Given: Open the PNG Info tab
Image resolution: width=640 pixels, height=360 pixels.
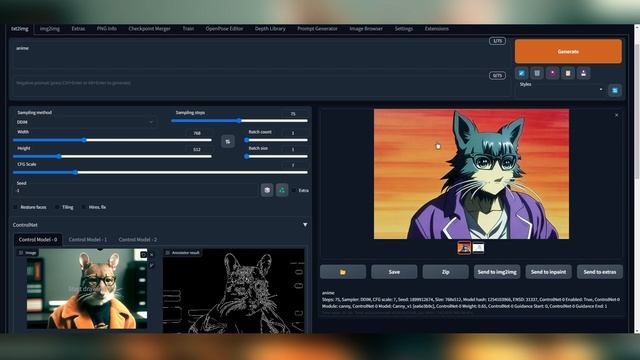Looking at the screenshot, I should tap(107, 29).
